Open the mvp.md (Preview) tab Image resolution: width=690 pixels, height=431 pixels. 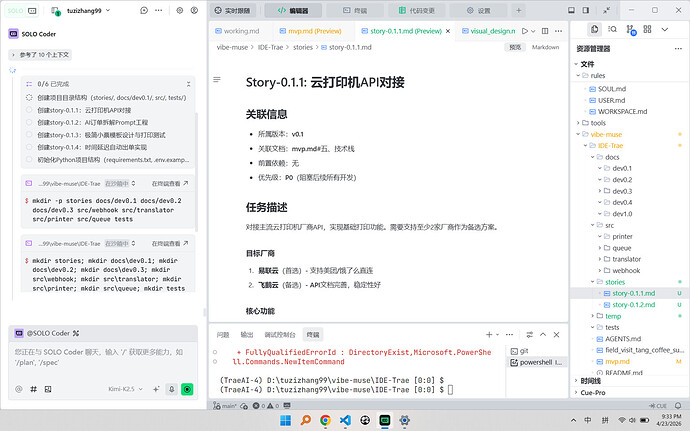(x=310, y=31)
